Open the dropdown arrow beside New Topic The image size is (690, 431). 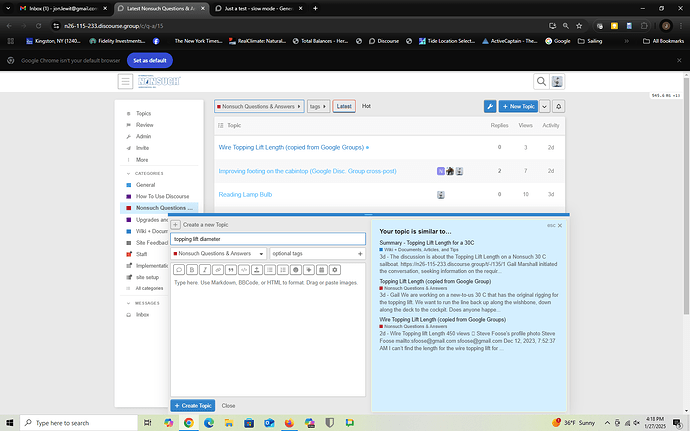544,106
